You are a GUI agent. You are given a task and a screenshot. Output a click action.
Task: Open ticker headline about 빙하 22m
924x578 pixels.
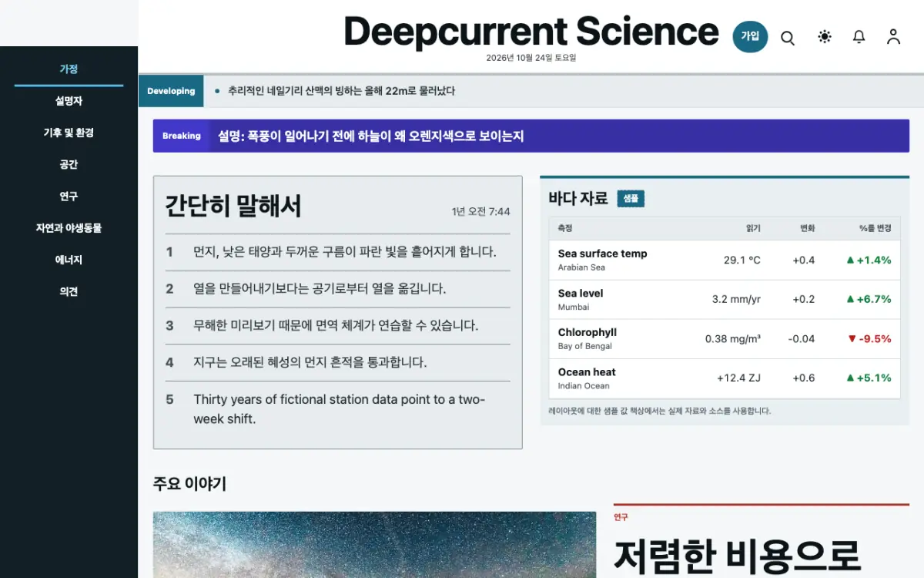(x=341, y=91)
